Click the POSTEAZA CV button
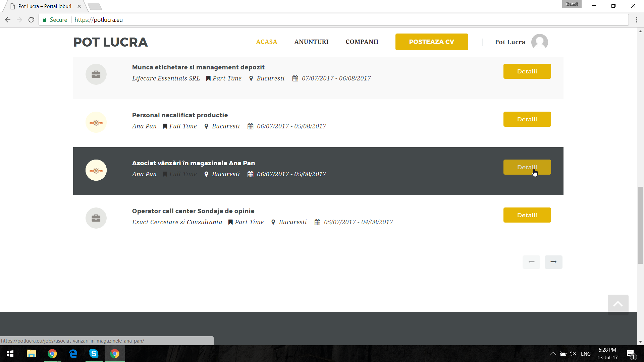This screenshot has width=644, height=362. click(431, 42)
